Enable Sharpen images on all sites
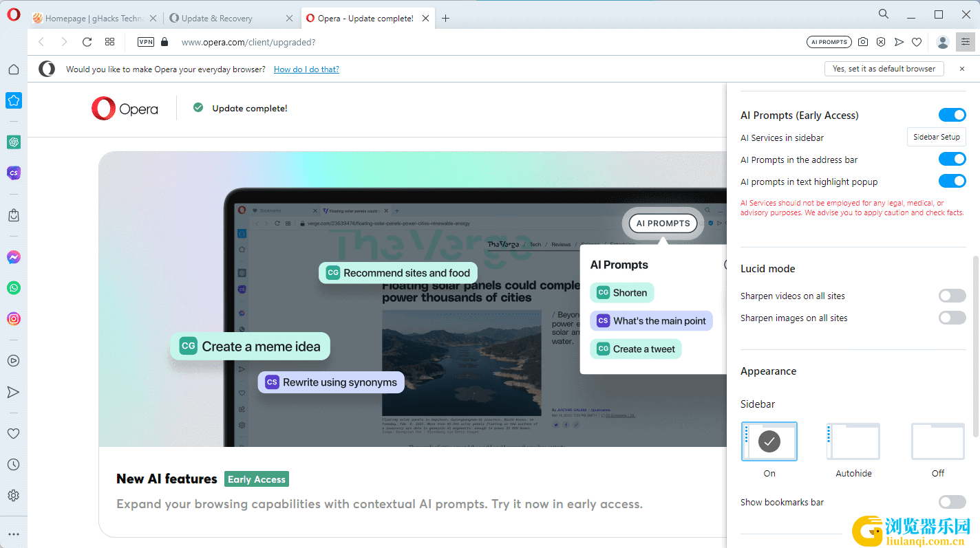 pos(952,318)
